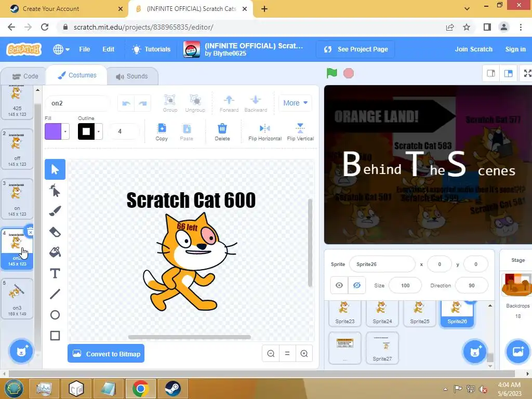
Task: Move selection Backward
Action: (256, 103)
